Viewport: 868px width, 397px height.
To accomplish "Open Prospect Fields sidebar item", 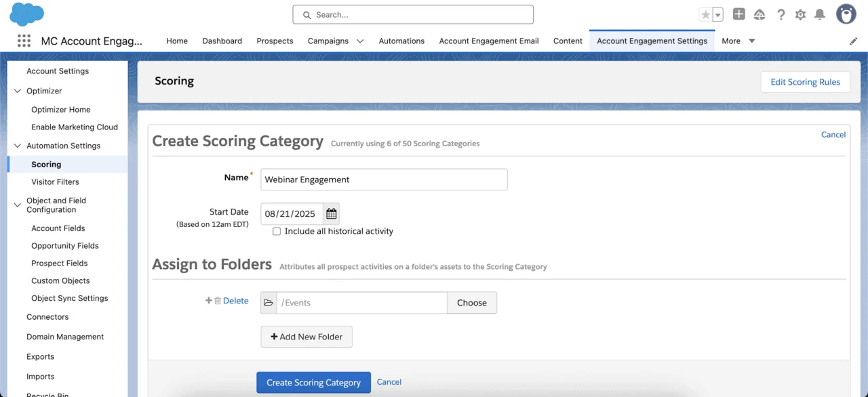I will tap(60, 264).
